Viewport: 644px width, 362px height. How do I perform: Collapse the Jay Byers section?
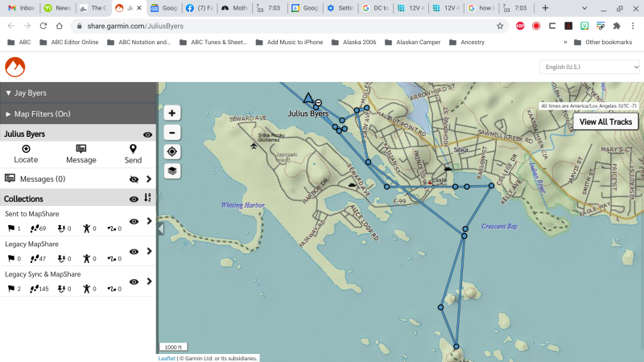(78, 93)
